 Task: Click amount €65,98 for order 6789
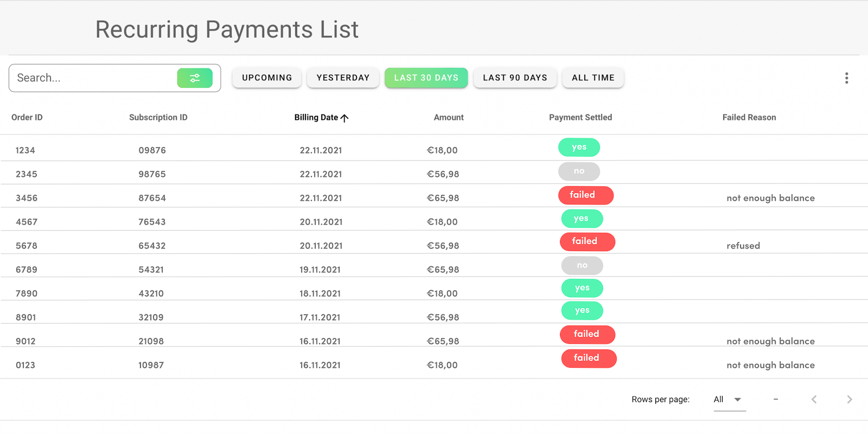point(443,270)
